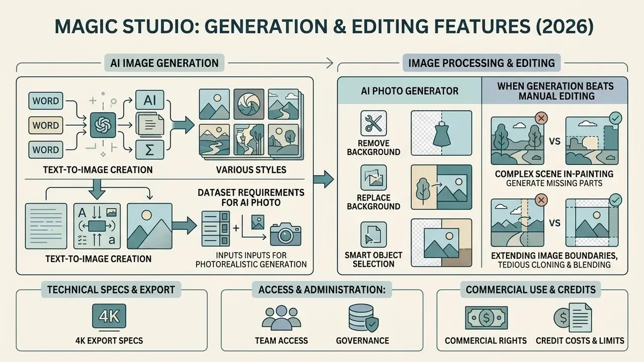Click the 4K export monitor icon
The height and width of the screenshot is (362, 644).
pyautogui.click(x=109, y=316)
